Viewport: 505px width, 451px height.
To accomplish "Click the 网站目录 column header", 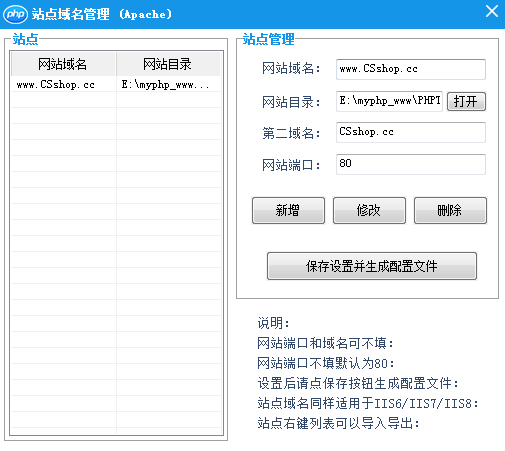I will 168,64.
